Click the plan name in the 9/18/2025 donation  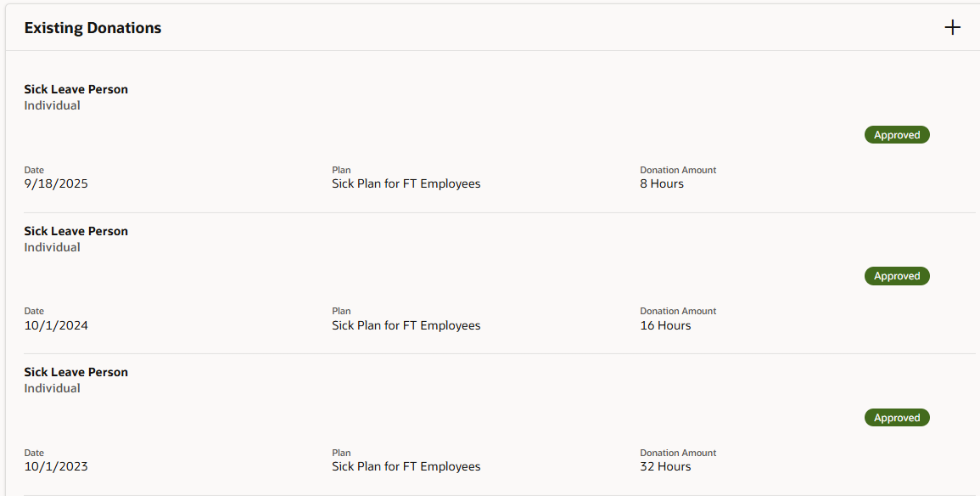click(406, 183)
